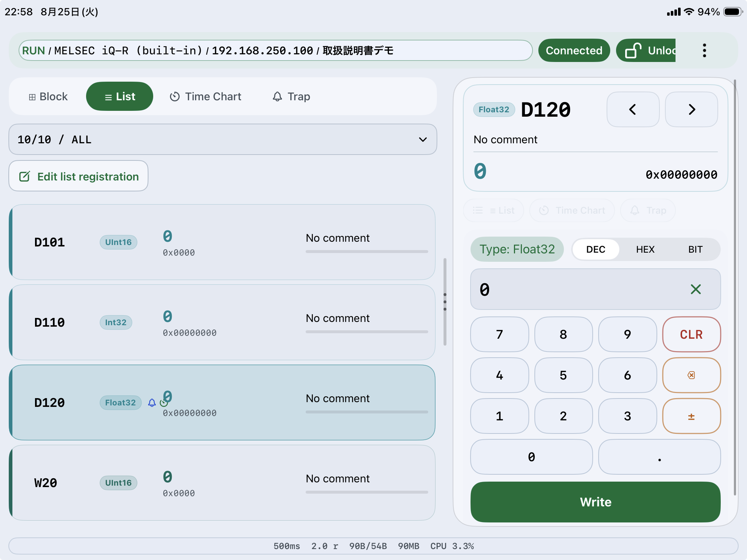This screenshot has height=560, width=747.
Task: Click the Wi-Fi icon in status bar
Action: click(x=689, y=12)
